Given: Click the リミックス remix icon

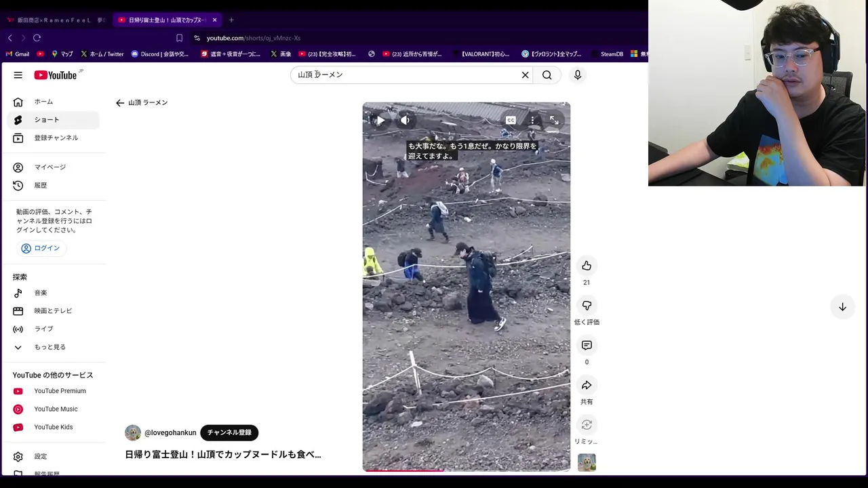Looking at the screenshot, I should pos(587,425).
